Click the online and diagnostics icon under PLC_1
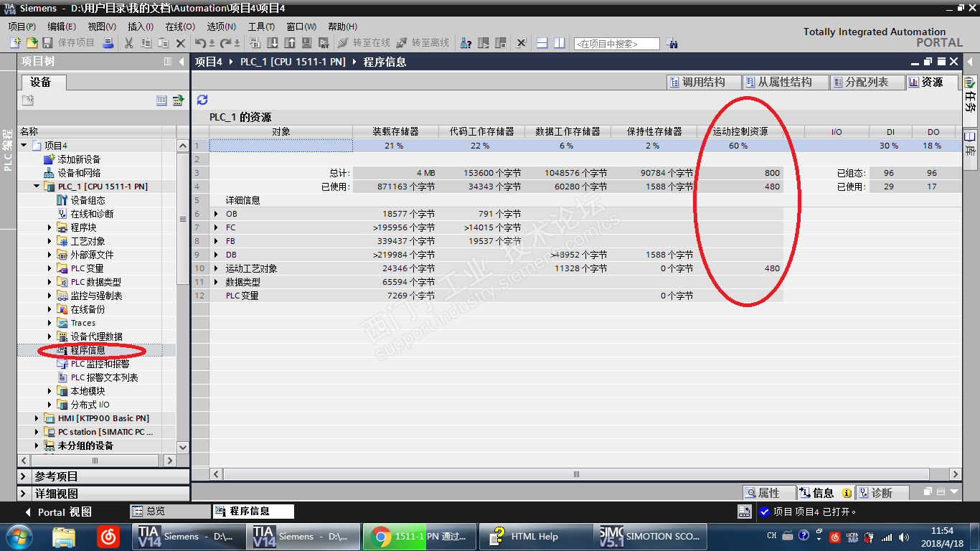The image size is (980, 551). [x=62, y=214]
